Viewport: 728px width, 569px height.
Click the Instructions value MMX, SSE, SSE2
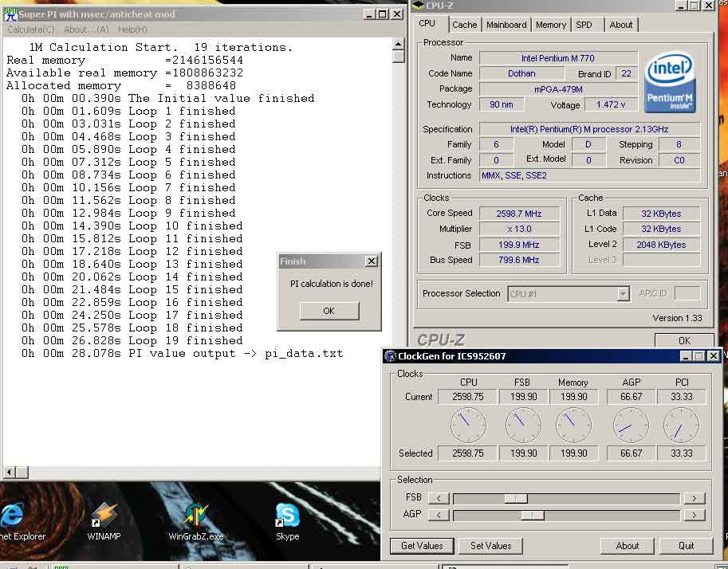click(x=589, y=175)
